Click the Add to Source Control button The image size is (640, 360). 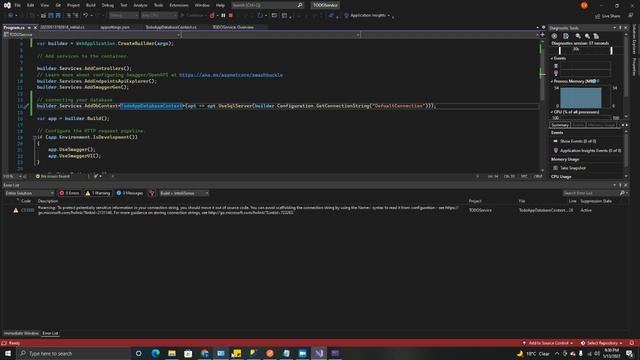coord(548,343)
